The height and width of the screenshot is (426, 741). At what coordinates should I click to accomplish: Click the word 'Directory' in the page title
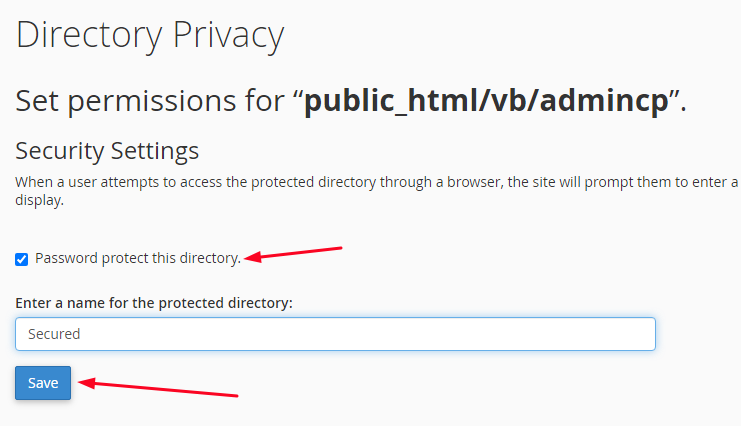click(x=89, y=35)
